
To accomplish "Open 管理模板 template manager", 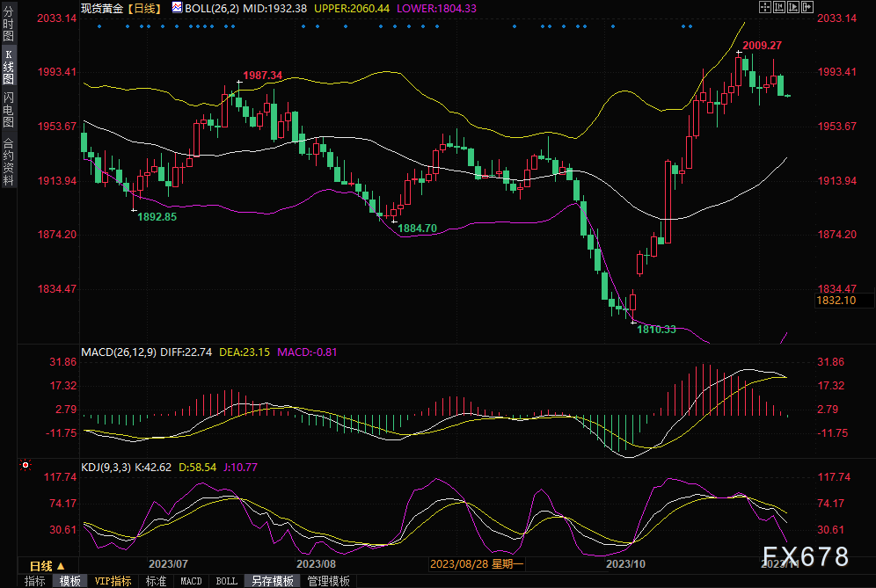I will [328, 581].
